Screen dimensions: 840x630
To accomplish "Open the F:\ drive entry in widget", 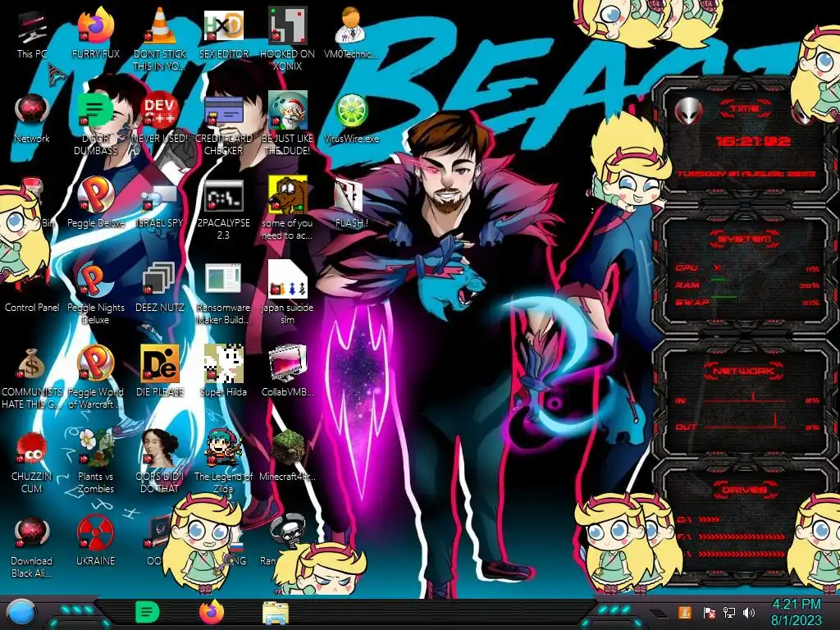I will (x=731, y=536).
